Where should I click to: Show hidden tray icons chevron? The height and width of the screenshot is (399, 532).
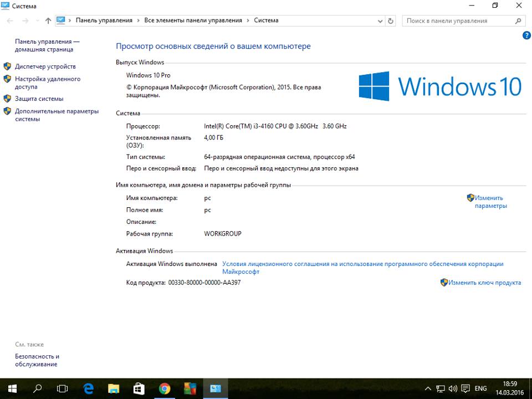(428, 388)
